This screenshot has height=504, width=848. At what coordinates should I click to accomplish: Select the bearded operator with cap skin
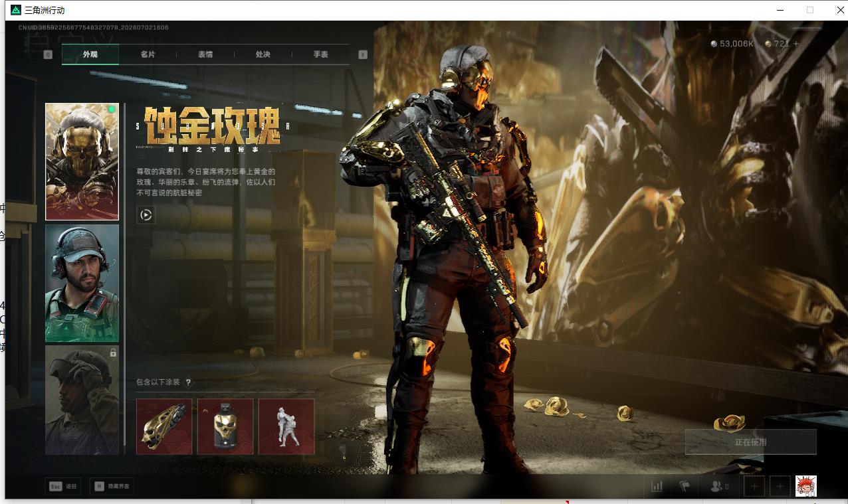point(82,283)
